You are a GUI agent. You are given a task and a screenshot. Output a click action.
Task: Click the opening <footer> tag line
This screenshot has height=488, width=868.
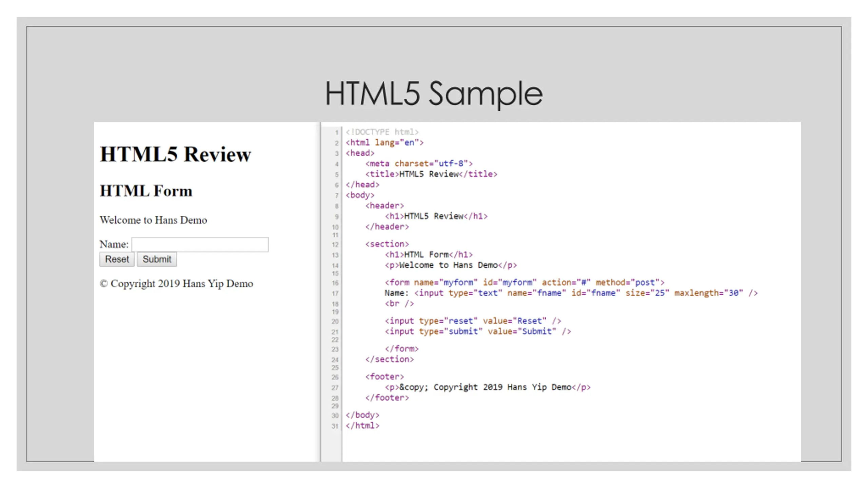coord(384,377)
